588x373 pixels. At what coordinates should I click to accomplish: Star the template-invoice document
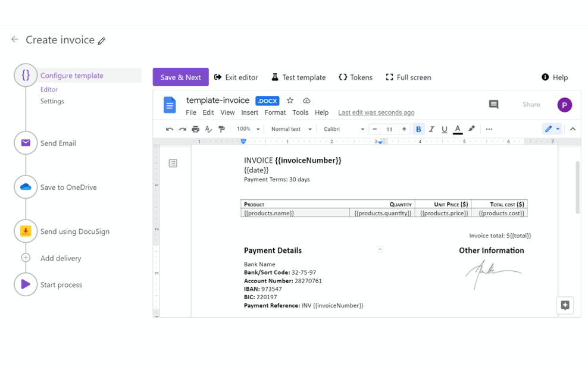point(290,101)
